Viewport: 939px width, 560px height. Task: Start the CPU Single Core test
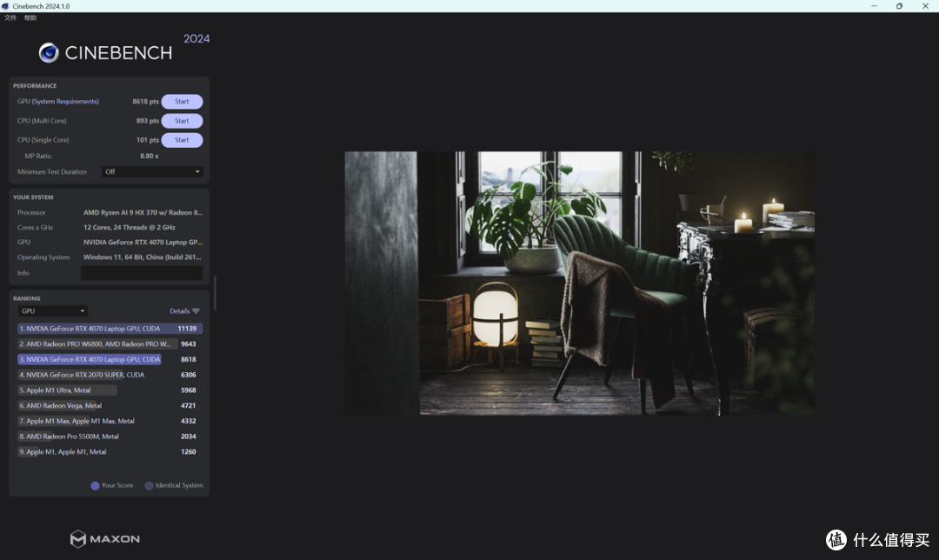(x=182, y=139)
